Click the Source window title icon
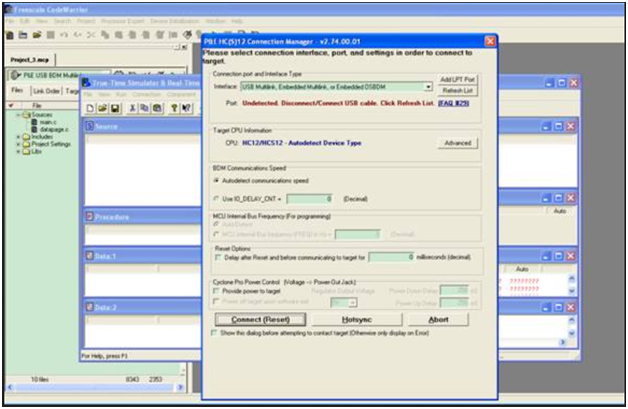 click(90, 127)
